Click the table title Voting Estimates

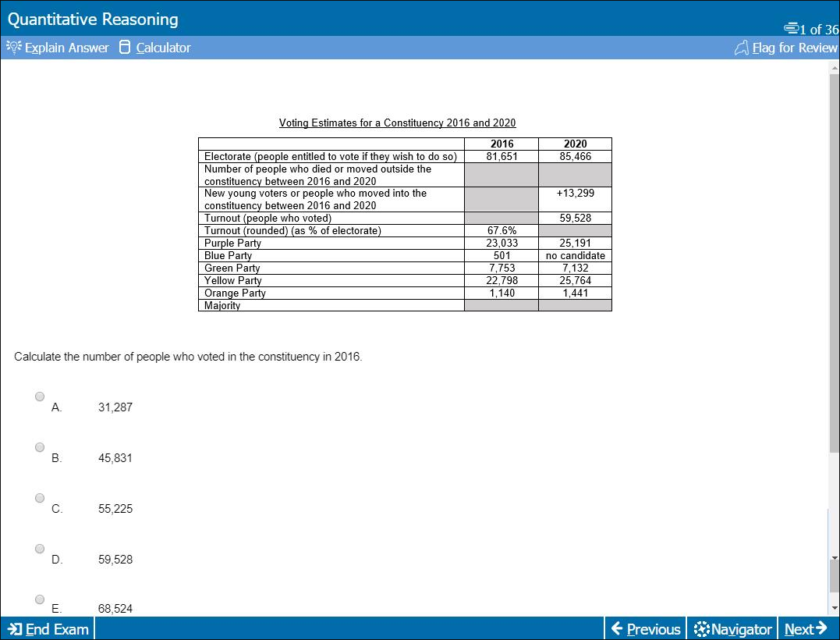[398, 123]
